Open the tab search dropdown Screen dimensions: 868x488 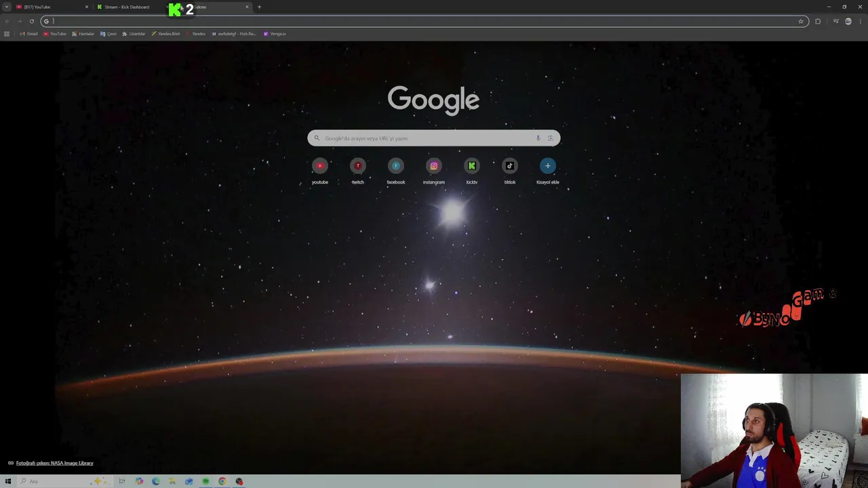(x=7, y=7)
